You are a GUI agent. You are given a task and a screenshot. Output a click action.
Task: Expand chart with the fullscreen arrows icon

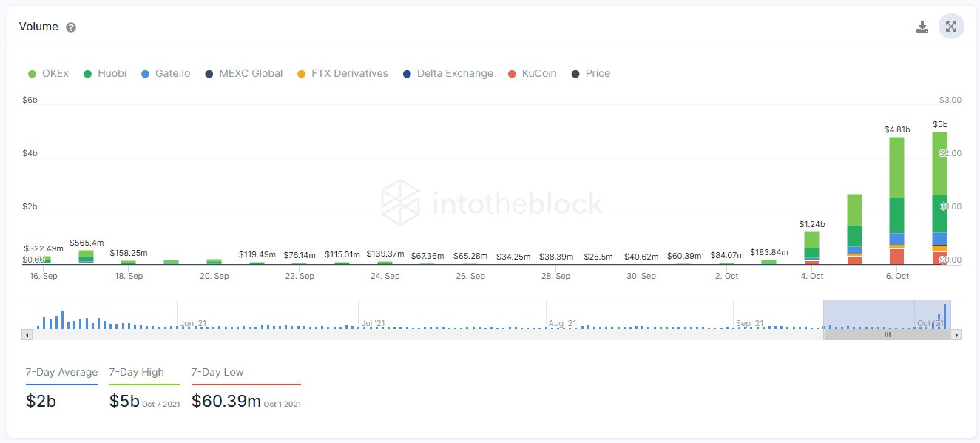click(951, 27)
